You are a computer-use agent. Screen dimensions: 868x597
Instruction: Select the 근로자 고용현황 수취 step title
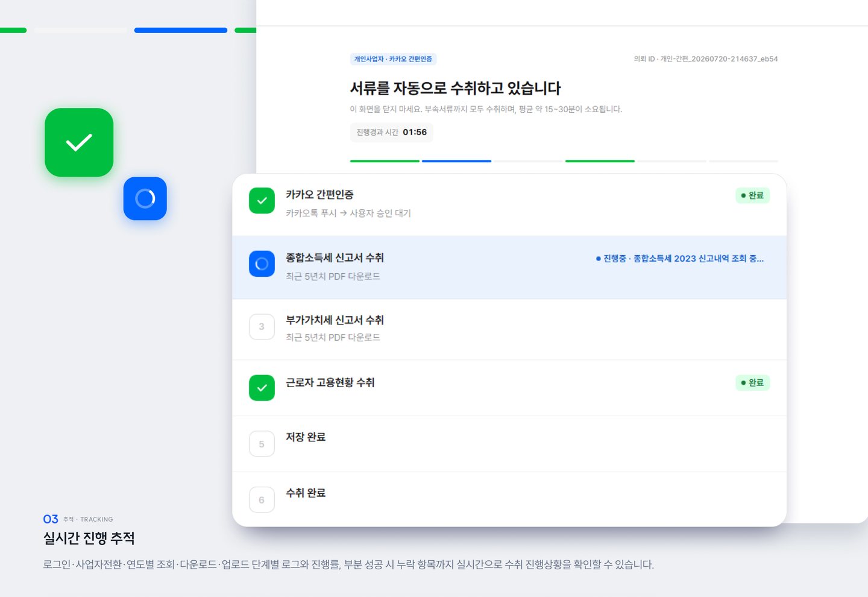tap(330, 382)
